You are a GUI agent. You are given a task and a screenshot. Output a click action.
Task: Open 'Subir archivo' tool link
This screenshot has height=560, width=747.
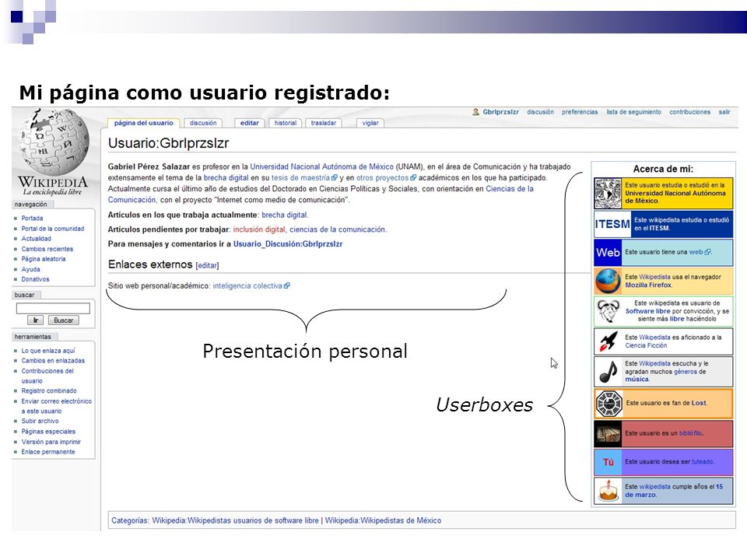40,421
